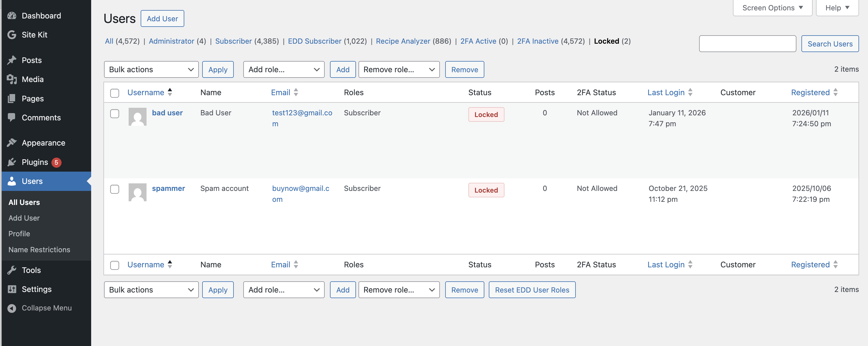Open Name Restrictions from the Users menu
This screenshot has height=346, width=868.
pos(39,249)
